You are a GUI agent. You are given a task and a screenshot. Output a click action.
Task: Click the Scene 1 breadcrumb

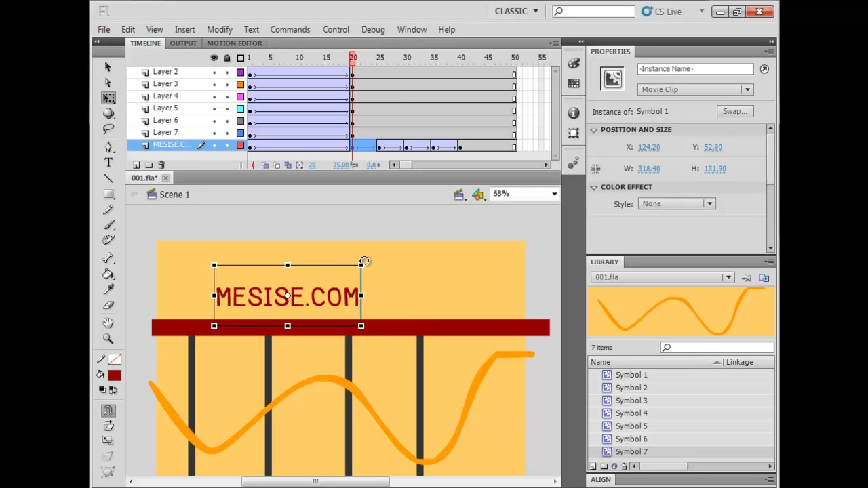pos(174,195)
